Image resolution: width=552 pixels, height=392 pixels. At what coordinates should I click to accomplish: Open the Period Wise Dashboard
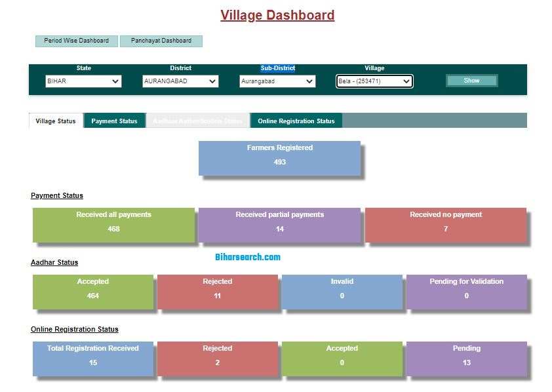coord(76,41)
